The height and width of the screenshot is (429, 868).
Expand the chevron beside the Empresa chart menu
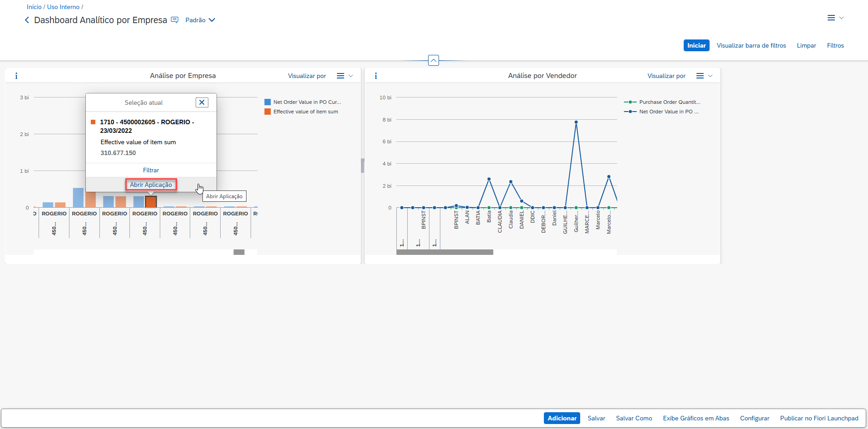pos(351,76)
